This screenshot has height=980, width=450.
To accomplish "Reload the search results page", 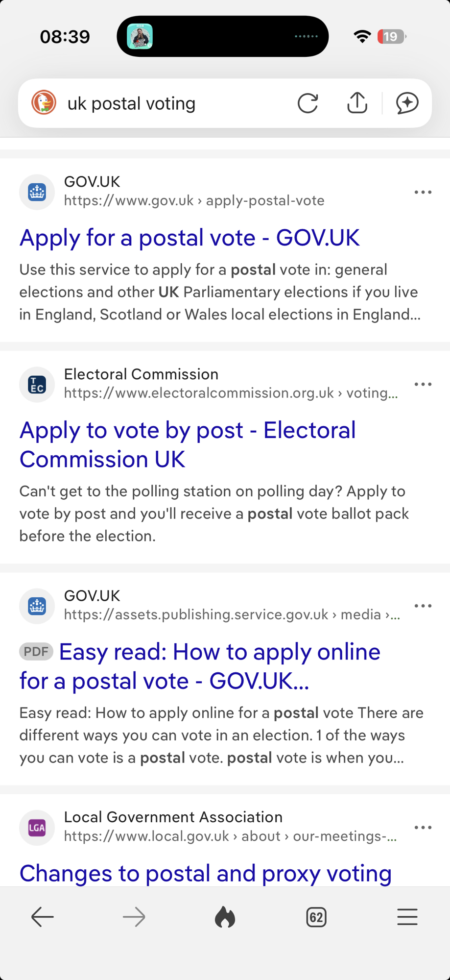I will coord(308,103).
